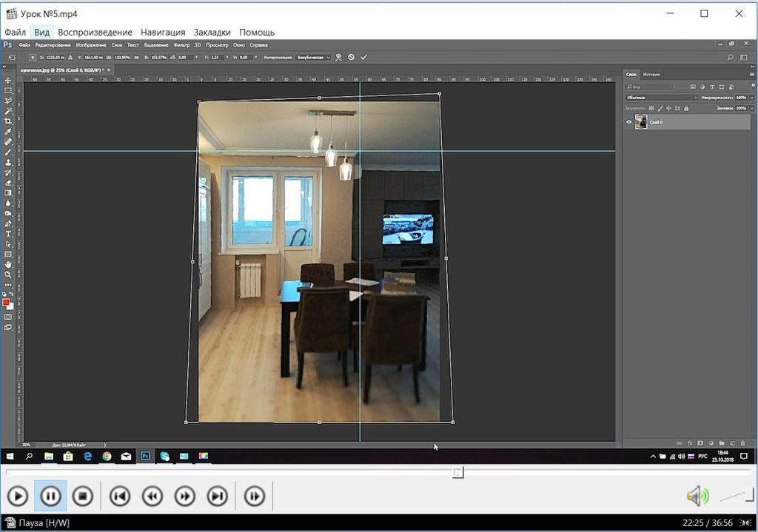The width and height of the screenshot is (758, 532).
Task: Open workspace switcher icon in Photoshop
Action: (x=744, y=57)
